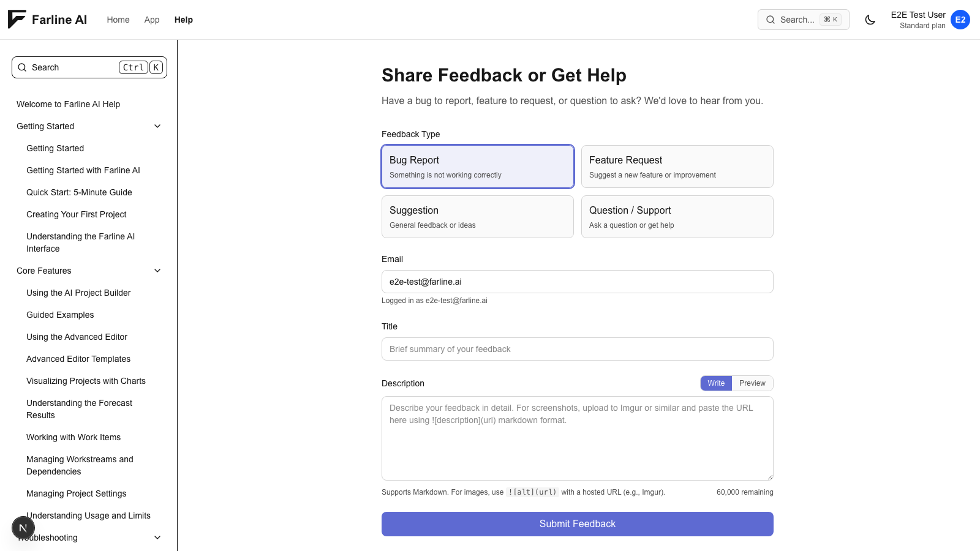Open the E2 user avatar
The height and width of the screenshot is (551, 980).
[960, 20]
